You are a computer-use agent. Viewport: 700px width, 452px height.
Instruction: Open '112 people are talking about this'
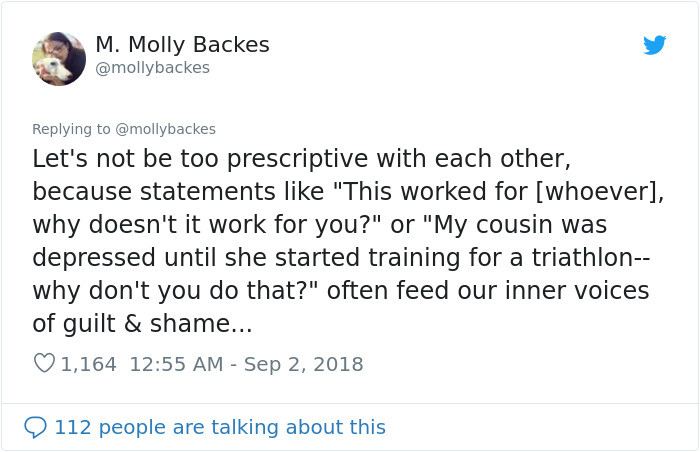[220, 427]
